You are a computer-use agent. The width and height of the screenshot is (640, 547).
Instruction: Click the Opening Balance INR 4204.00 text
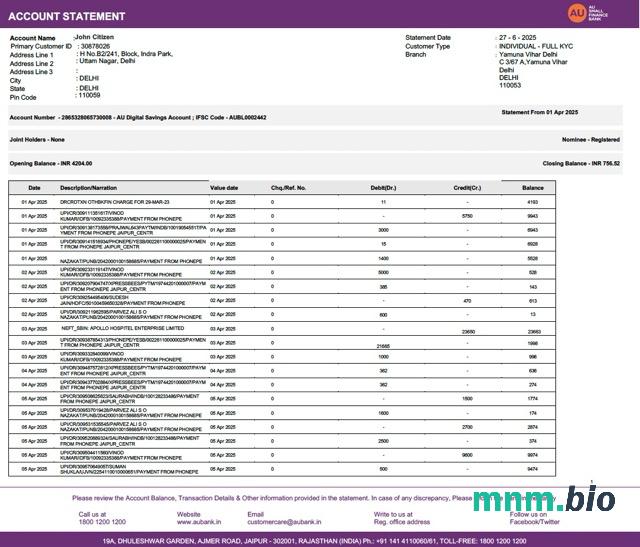pos(51,162)
